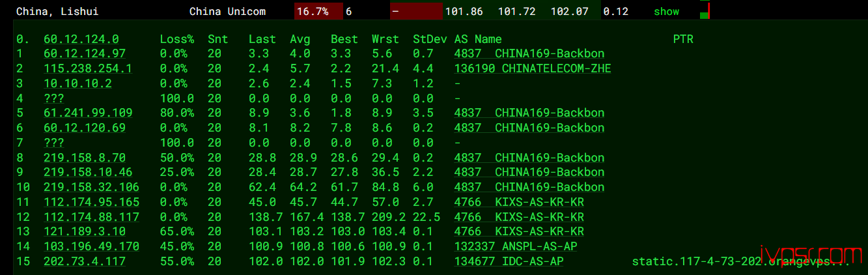Open AS 4837 CHINA169-Backbon link at hop 1
The image size is (868, 275).
pyautogui.click(x=529, y=54)
